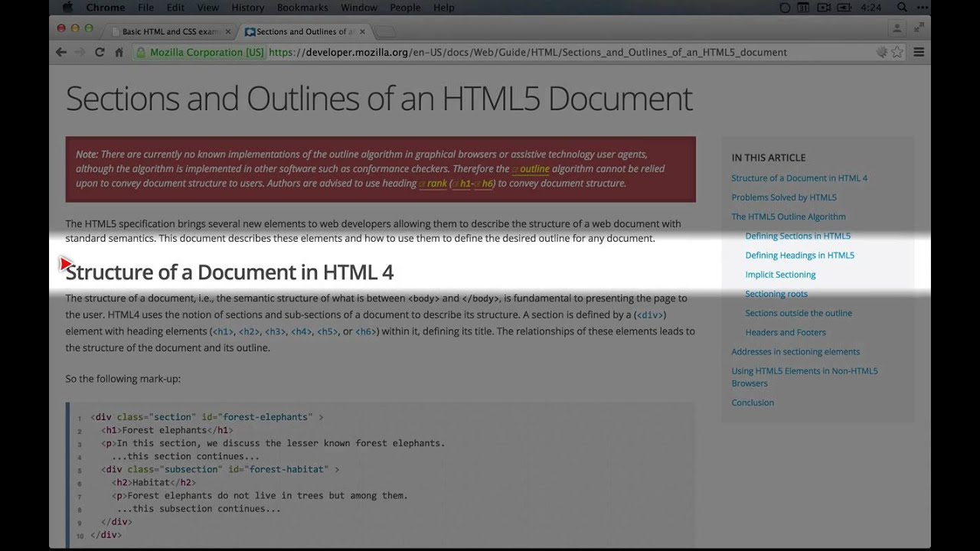Viewport: 980px width, 551px height.
Task: Click the code line '<h2>Habitat</h2>'
Action: coord(153,482)
